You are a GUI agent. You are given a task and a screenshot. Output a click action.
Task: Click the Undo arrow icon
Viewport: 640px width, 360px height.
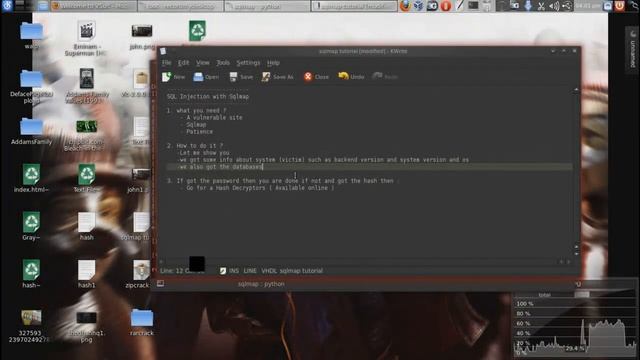[343, 76]
